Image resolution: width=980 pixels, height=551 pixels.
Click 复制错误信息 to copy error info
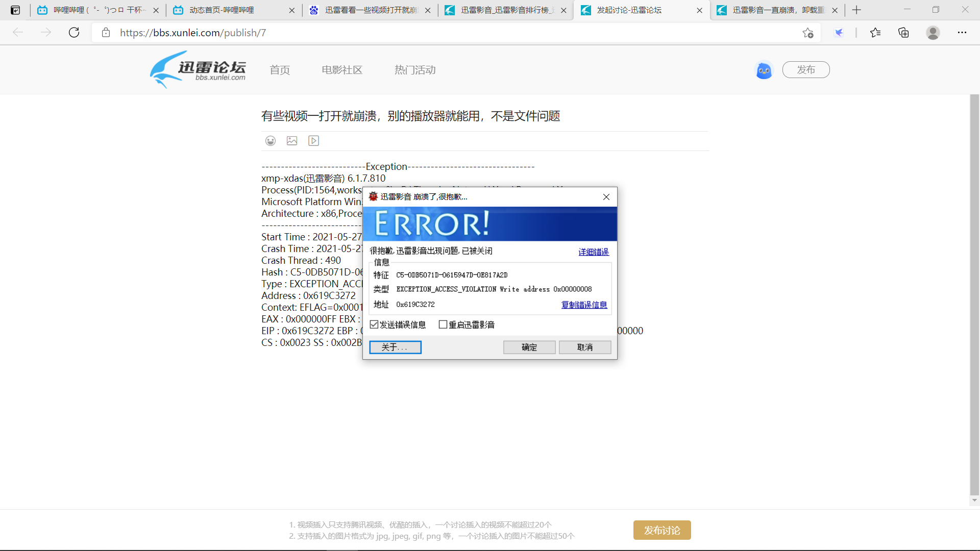(584, 305)
